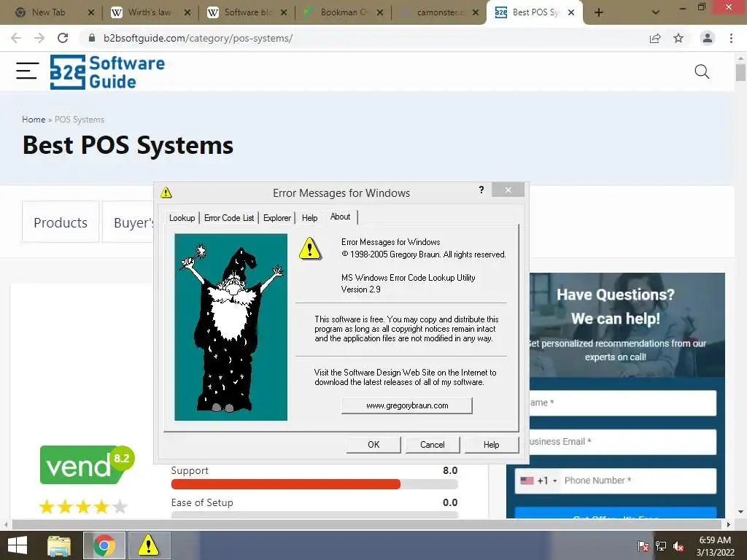Open the hamburger menu on B2B Software Guide
The image size is (747, 560).
(27, 71)
